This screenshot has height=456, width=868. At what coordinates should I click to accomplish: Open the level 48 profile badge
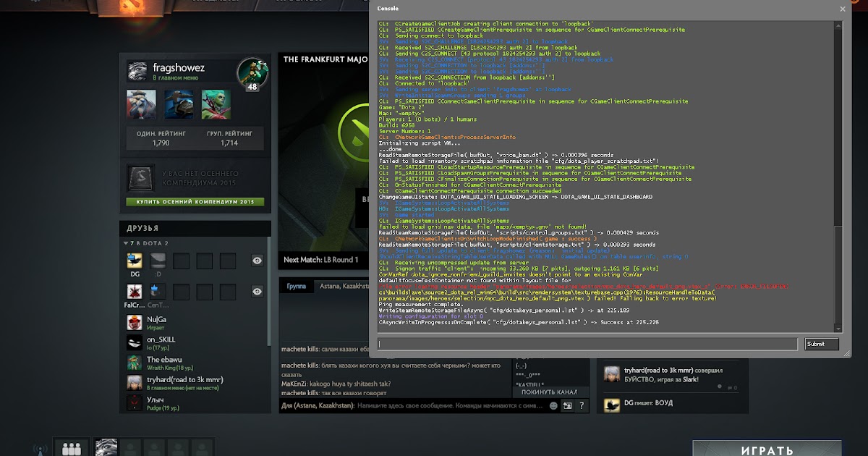[251, 74]
